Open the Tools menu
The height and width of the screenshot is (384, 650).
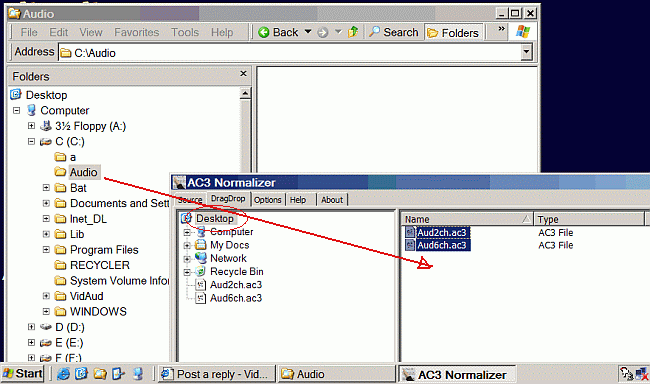click(x=185, y=32)
